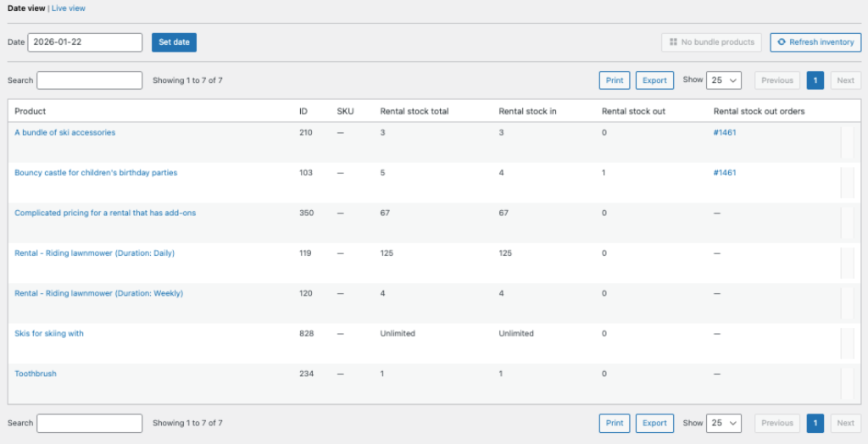Click the No bundle products button
Viewport: 868px width, 444px height.
711,42
